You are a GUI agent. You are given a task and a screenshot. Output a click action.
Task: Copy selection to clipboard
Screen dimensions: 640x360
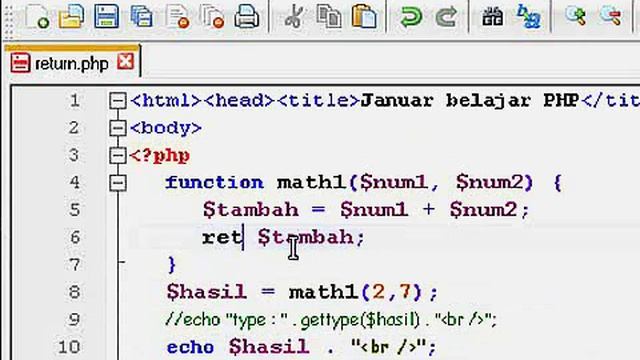tap(329, 16)
